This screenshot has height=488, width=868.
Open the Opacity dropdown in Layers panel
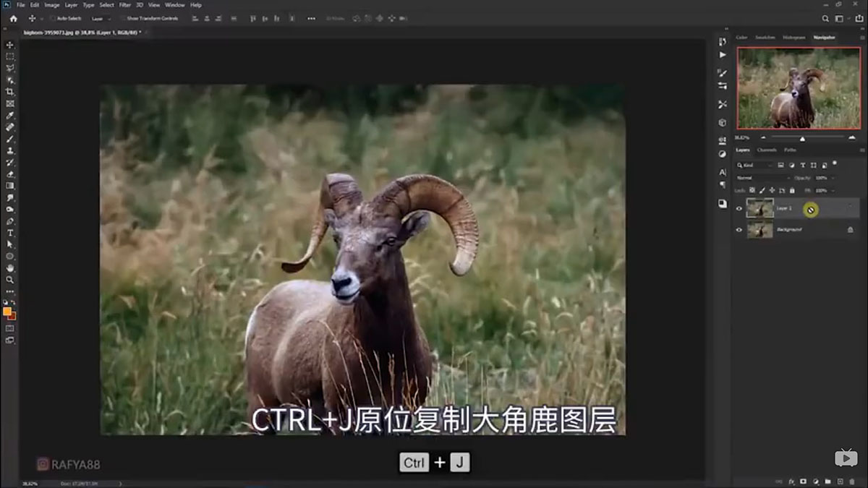832,178
